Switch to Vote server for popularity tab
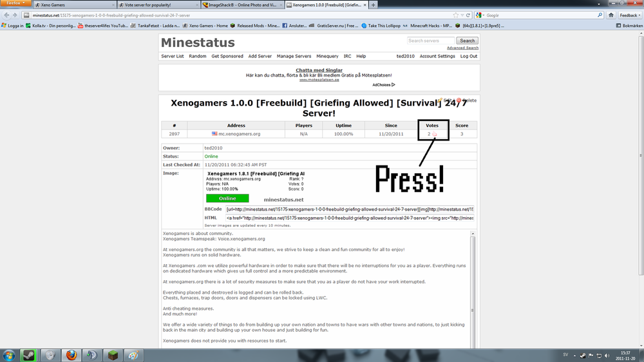The height and width of the screenshot is (362, 644). (x=158, y=5)
